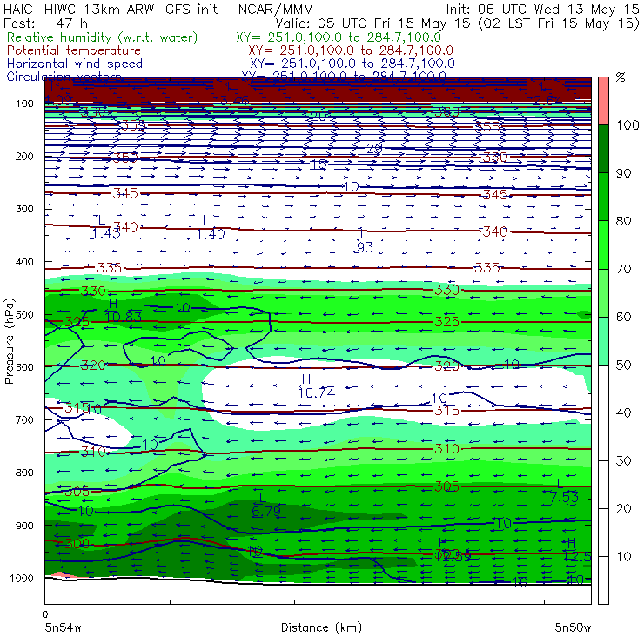Click the blue 'Horizontal wind speed' legend label
644x644 pixels.
pos(75,64)
